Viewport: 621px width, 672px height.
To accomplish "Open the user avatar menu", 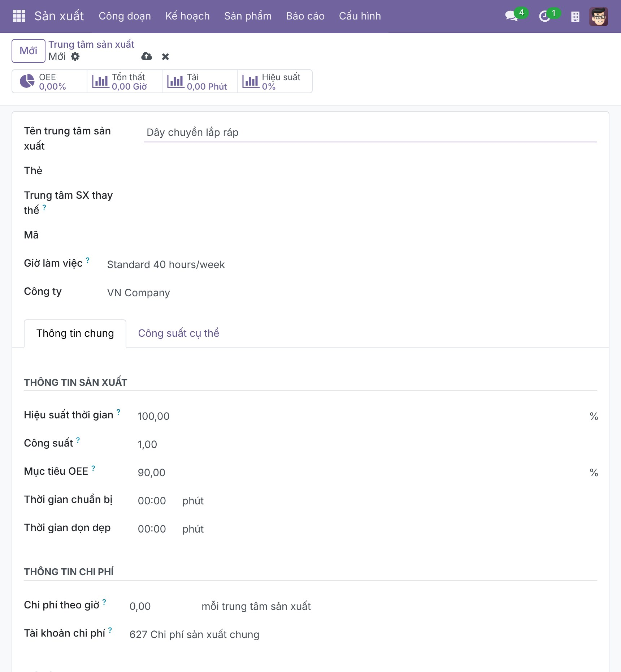I will click(599, 16).
